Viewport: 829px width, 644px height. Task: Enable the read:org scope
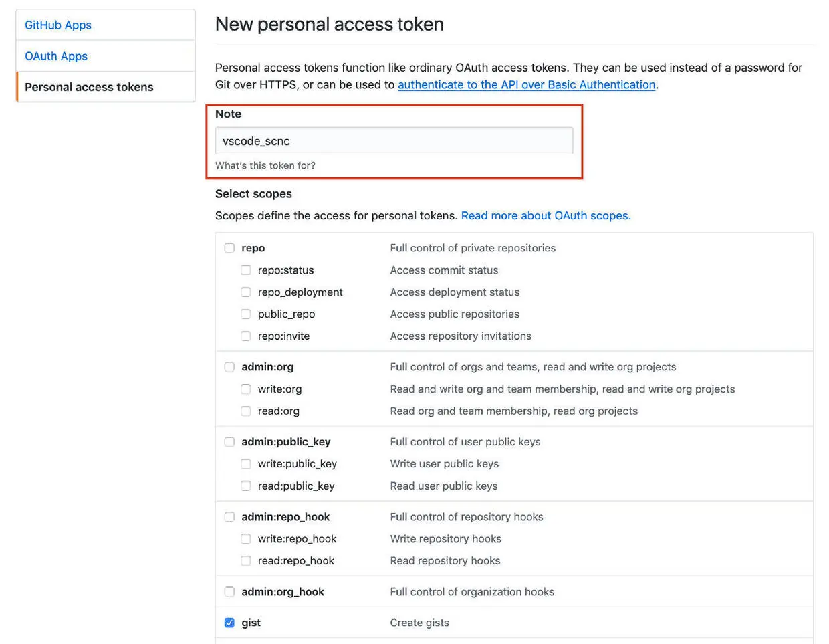pyautogui.click(x=246, y=411)
